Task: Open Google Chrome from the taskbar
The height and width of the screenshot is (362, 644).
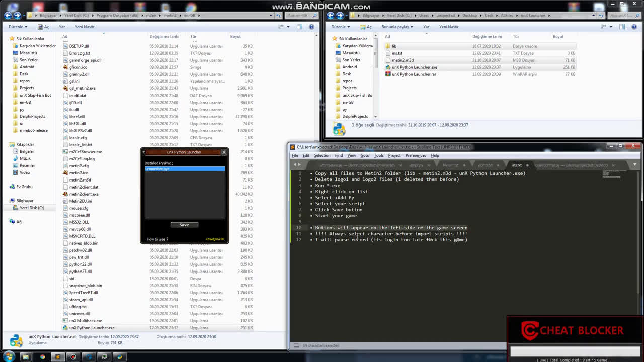Action: (43, 357)
